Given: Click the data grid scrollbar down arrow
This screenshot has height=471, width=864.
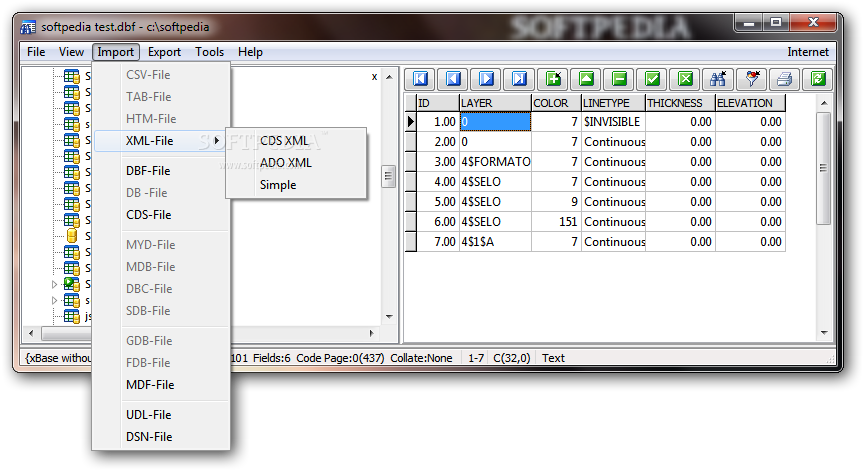Looking at the screenshot, I should pos(824,333).
